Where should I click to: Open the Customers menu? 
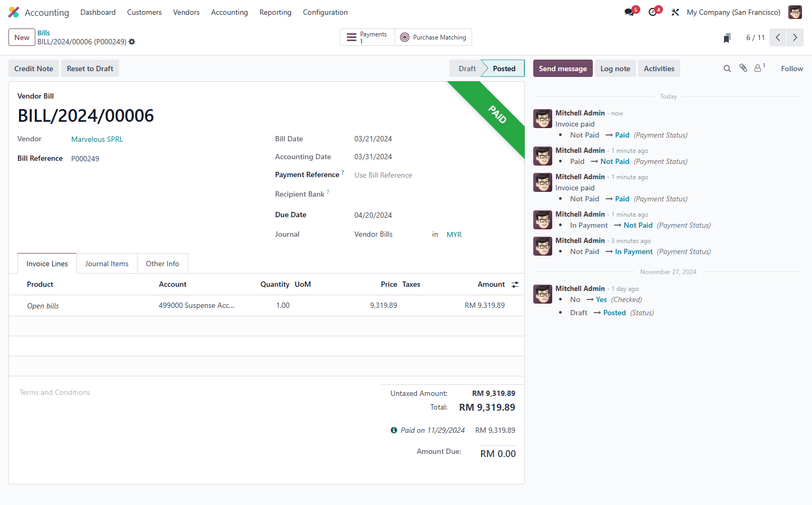coord(144,12)
